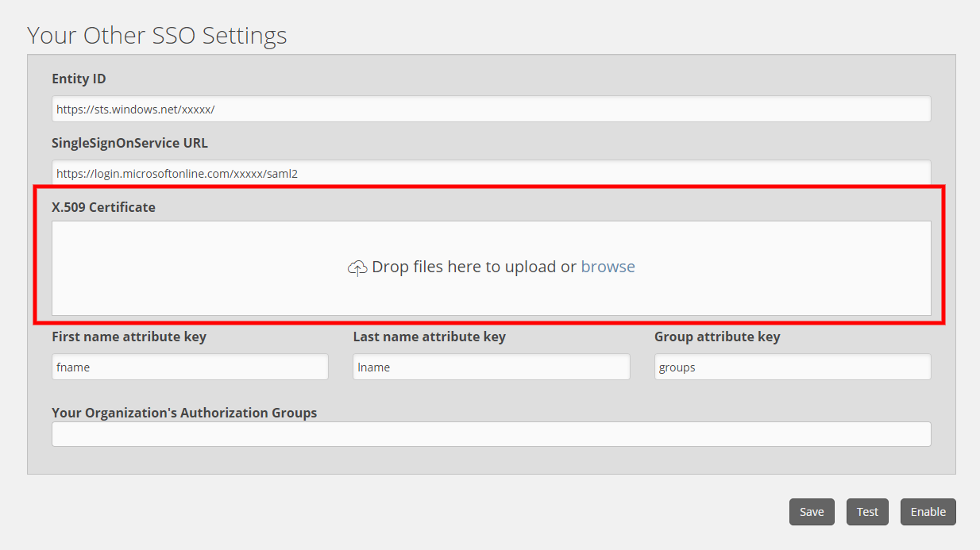Enable SSO with the Enable button
Image resolution: width=980 pixels, height=550 pixels.
coord(928,512)
